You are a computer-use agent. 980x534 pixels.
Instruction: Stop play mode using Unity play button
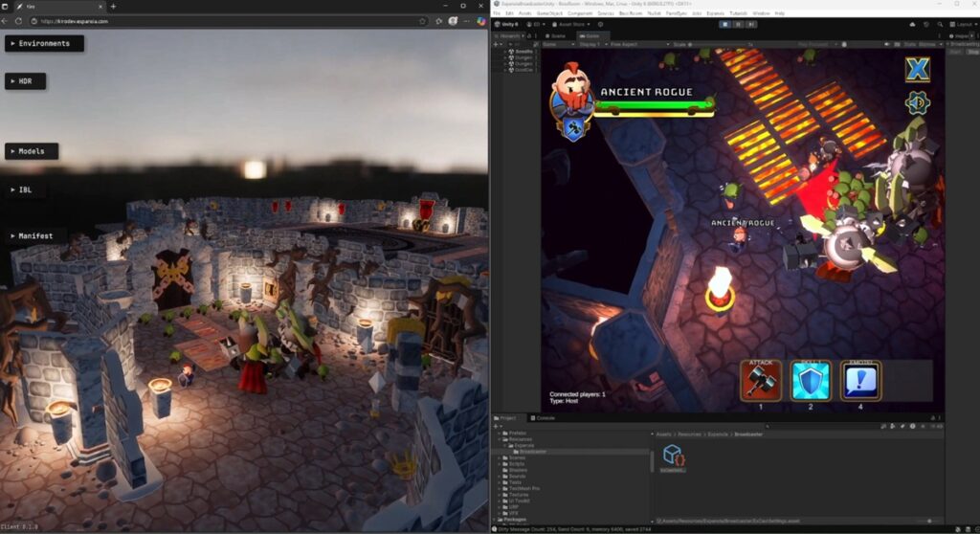[x=725, y=24]
